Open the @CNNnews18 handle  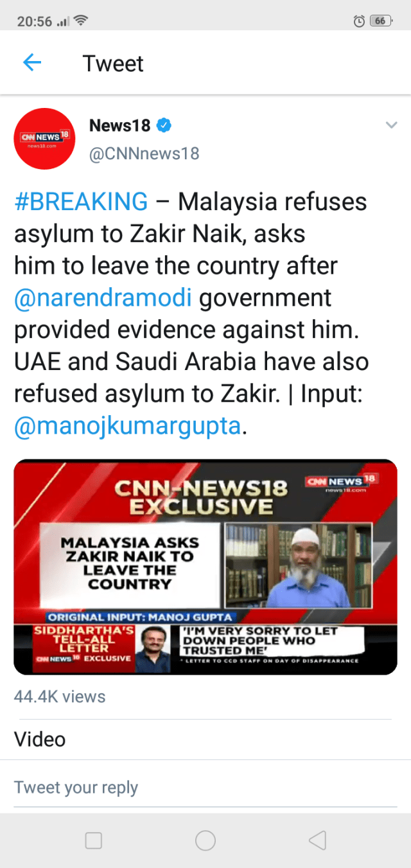coord(144,154)
